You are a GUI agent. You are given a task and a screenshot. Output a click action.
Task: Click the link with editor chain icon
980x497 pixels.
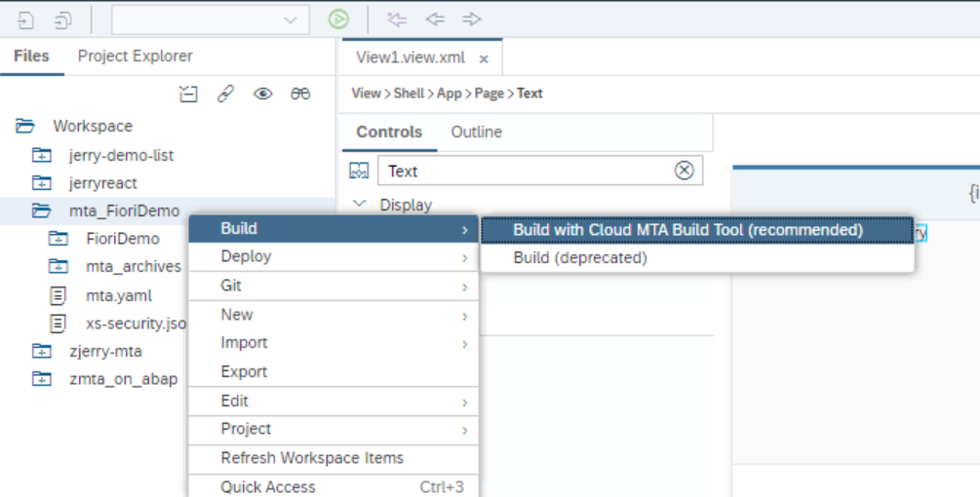[225, 94]
